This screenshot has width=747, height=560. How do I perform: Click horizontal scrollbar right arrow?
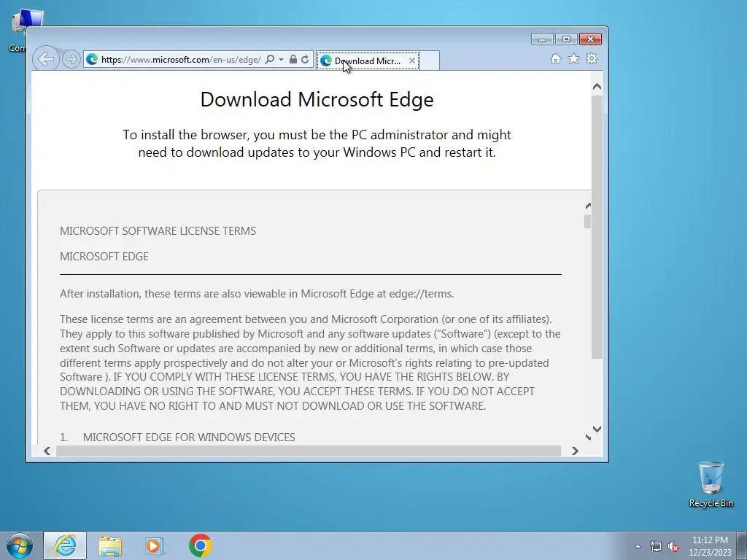pyautogui.click(x=575, y=451)
